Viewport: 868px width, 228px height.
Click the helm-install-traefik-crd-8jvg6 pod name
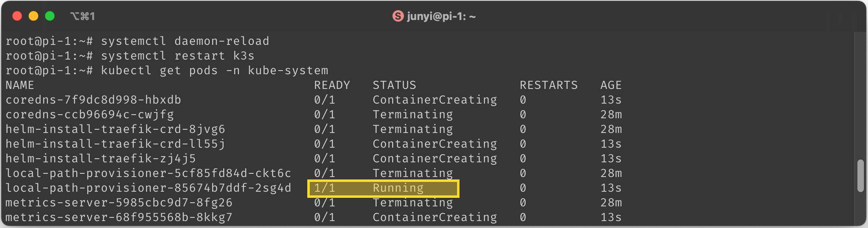(115, 129)
